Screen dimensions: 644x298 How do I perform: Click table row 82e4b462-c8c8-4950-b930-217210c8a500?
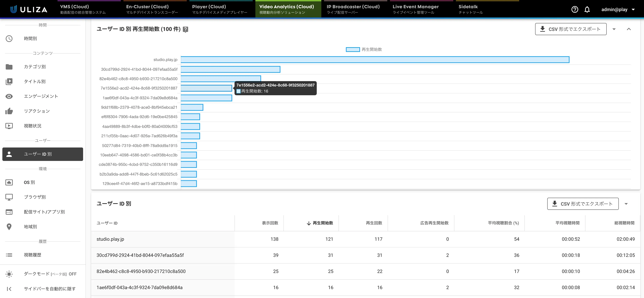click(366, 272)
